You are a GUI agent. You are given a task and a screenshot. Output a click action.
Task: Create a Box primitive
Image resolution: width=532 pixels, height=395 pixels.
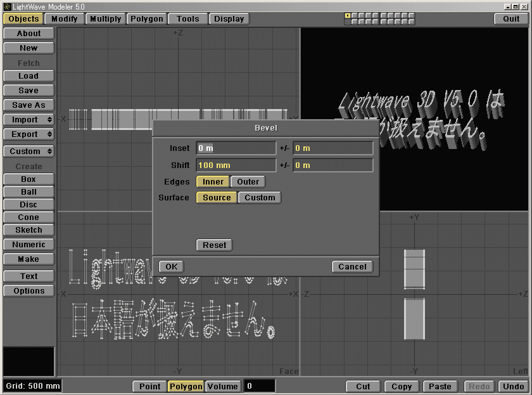pos(28,179)
